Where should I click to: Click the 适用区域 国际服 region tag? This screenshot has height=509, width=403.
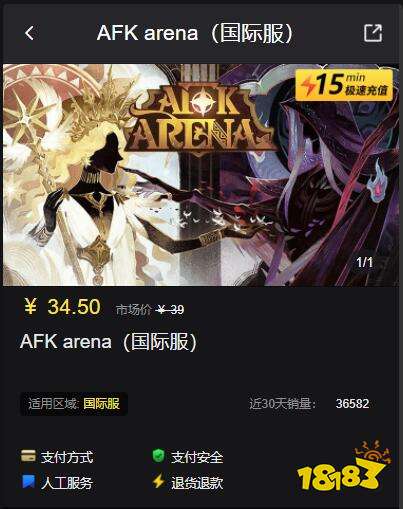point(74,404)
